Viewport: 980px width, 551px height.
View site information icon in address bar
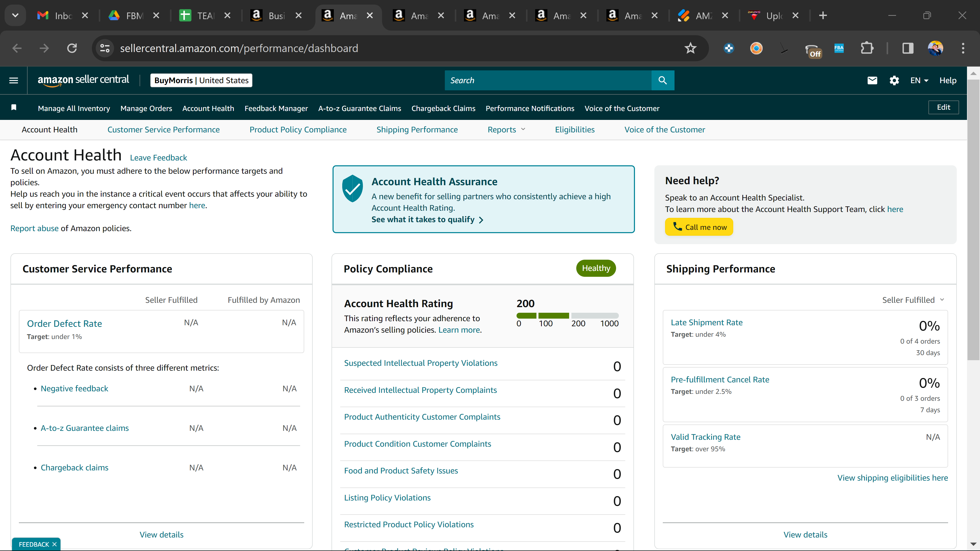[105, 48]
